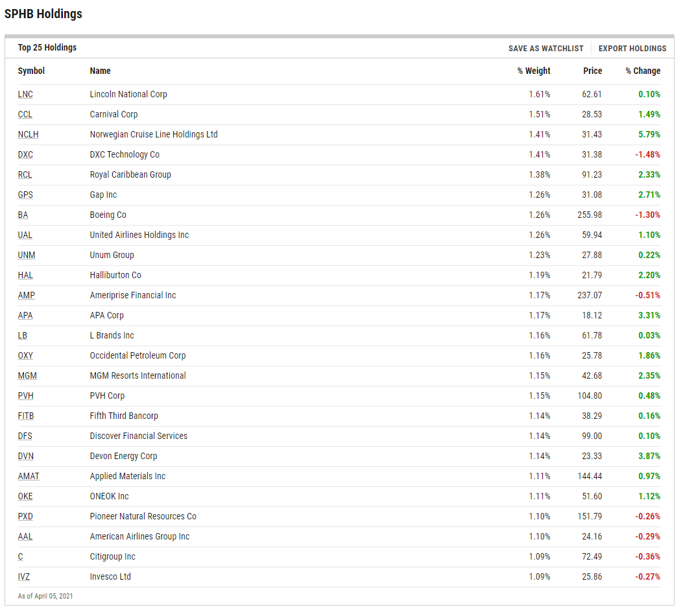Select Applied Materials Inc name
The width and height of the screenshot is (681, 616).
[x=127, y=476]
